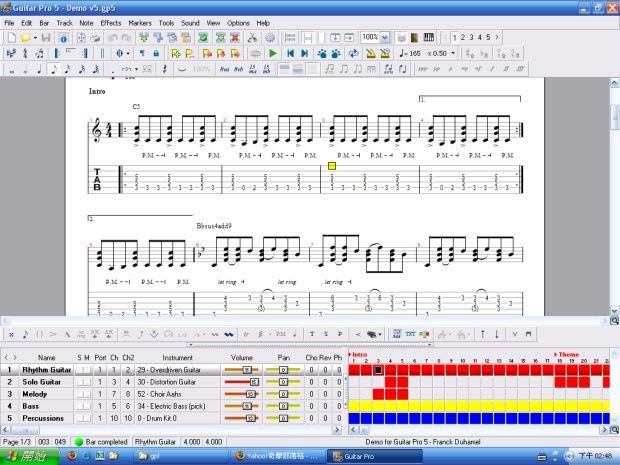Toggle solo box for Rhythm Guitar track
Image resolution: width=620 pixels, height=465 pixels.
click(x=79, y=370)
